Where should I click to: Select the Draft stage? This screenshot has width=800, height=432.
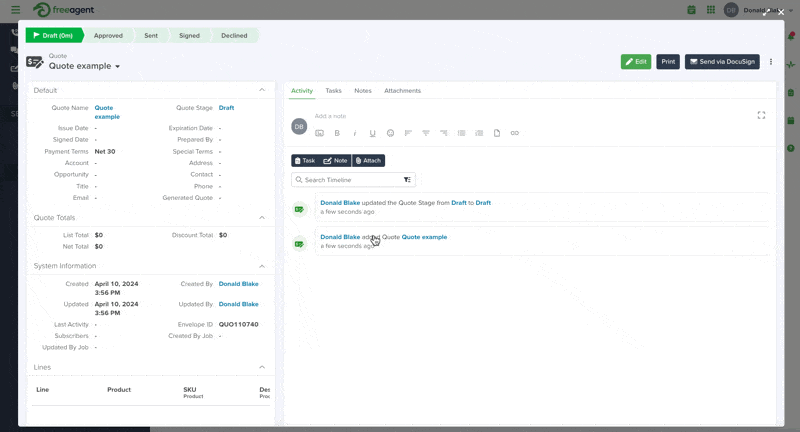(54, 36)
